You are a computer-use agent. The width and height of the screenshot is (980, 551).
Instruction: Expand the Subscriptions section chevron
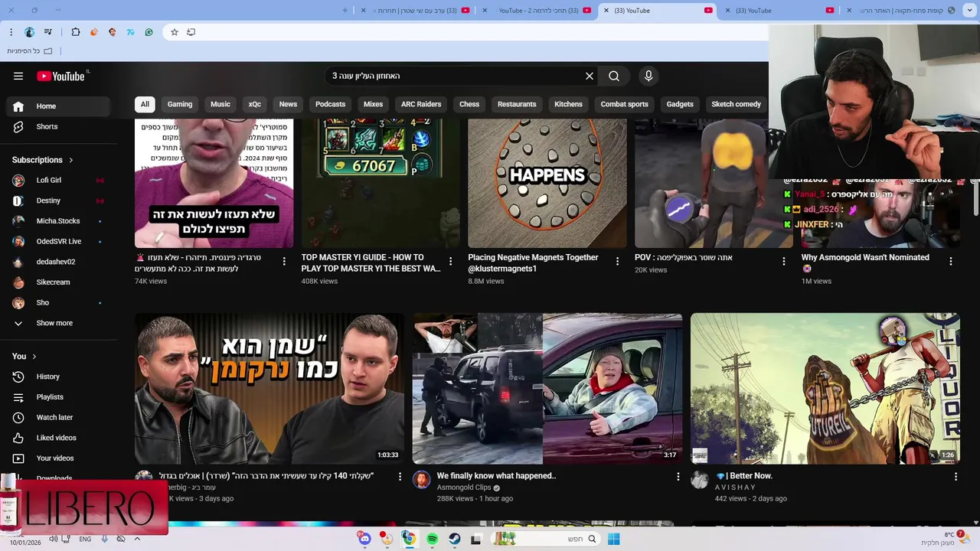pos(71,160)
